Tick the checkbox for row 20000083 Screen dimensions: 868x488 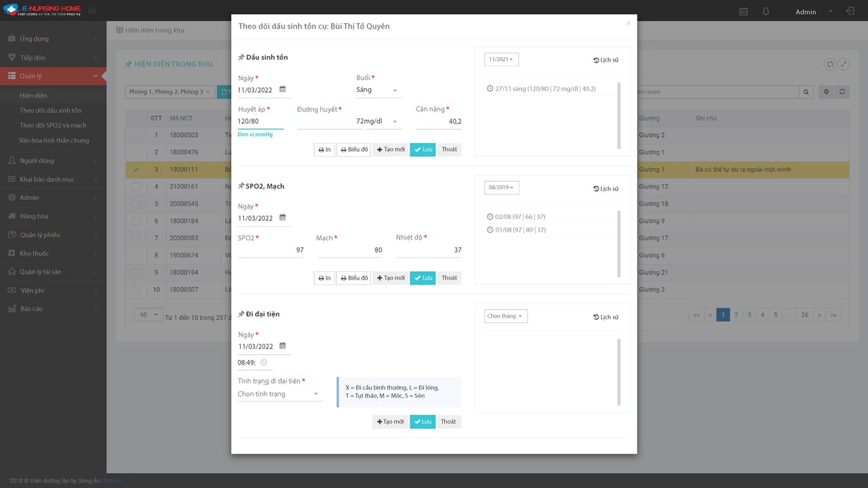tap(136, 238)
